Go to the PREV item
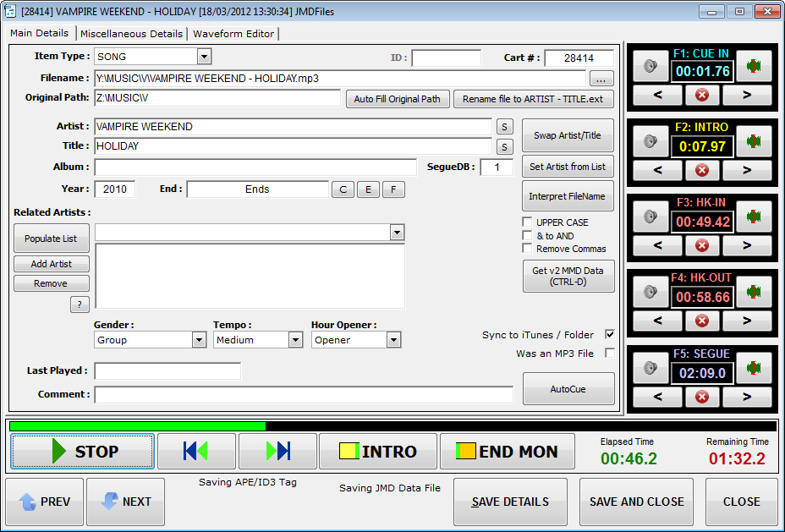The image size is (785, 532). tap(45, 502)
